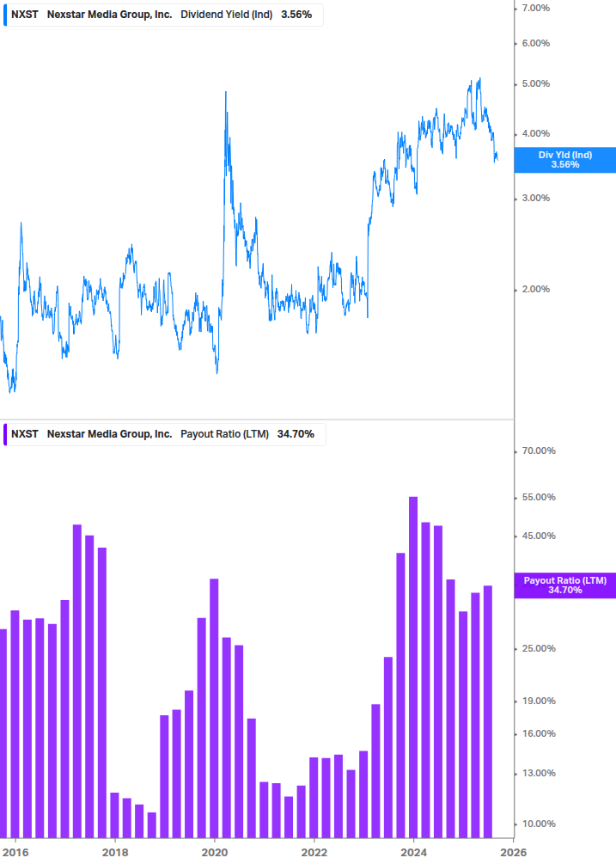Click the 6.00% yield axis value
616x864 pixels.
tap(535, 44)
